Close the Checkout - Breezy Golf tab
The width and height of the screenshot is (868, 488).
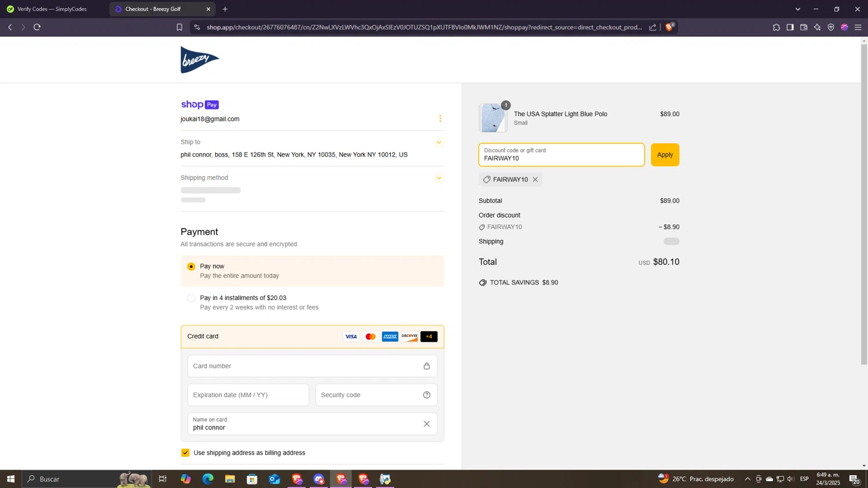208,9
